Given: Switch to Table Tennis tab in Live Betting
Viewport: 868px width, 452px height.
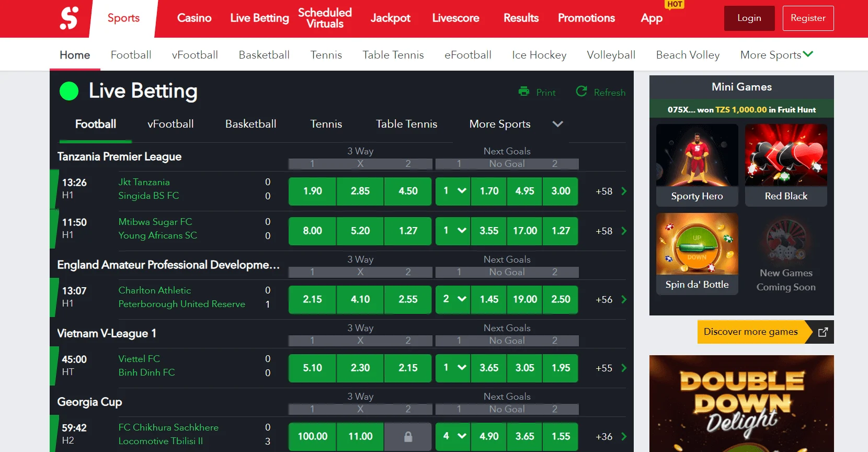Looking at the screenshot, I should pyautogui.click(x=407, y=124).
